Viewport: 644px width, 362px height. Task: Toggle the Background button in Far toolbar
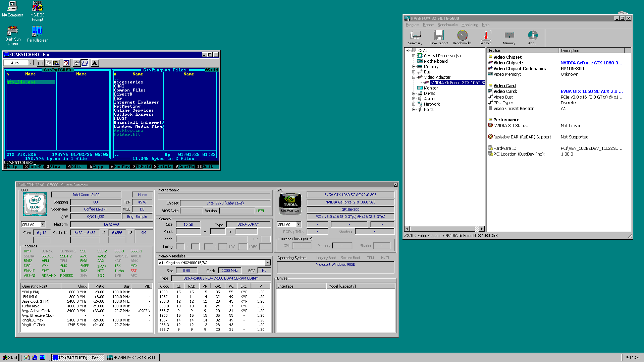[85, 63]
